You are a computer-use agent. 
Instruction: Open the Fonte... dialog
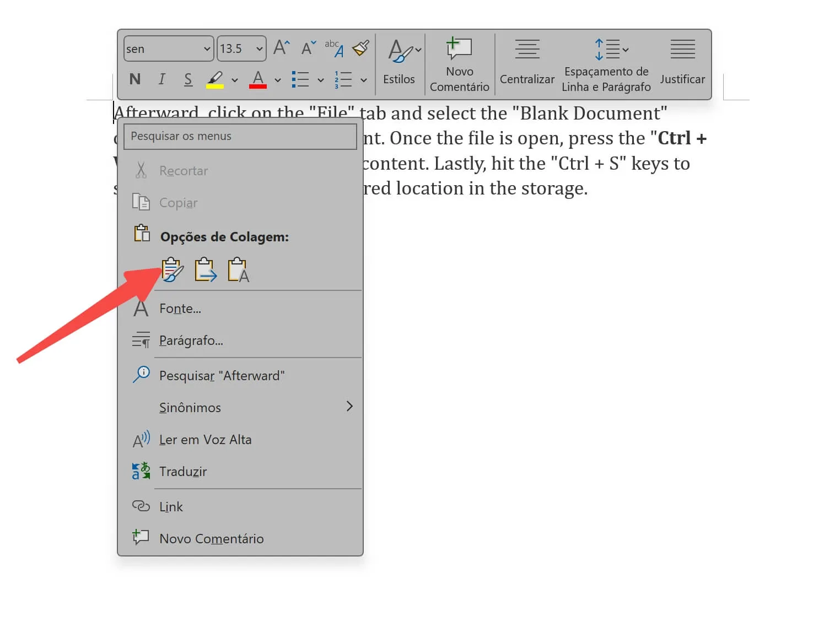[240, 309]
